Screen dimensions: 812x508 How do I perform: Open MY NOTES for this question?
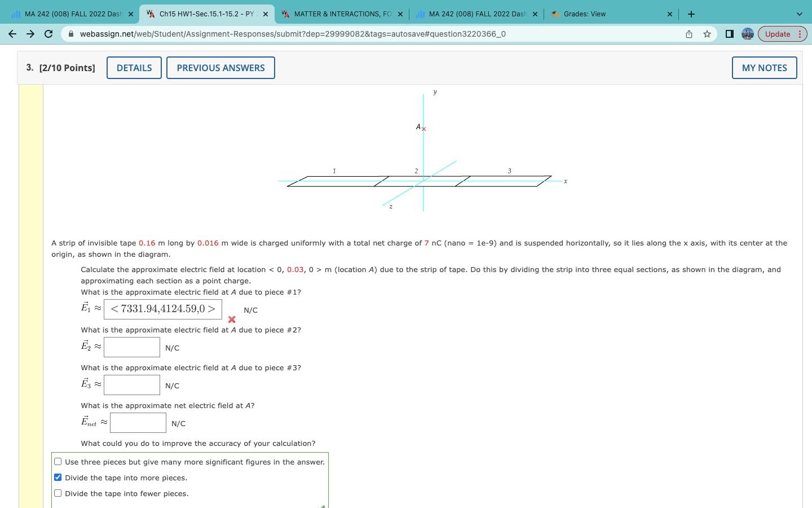764,68
